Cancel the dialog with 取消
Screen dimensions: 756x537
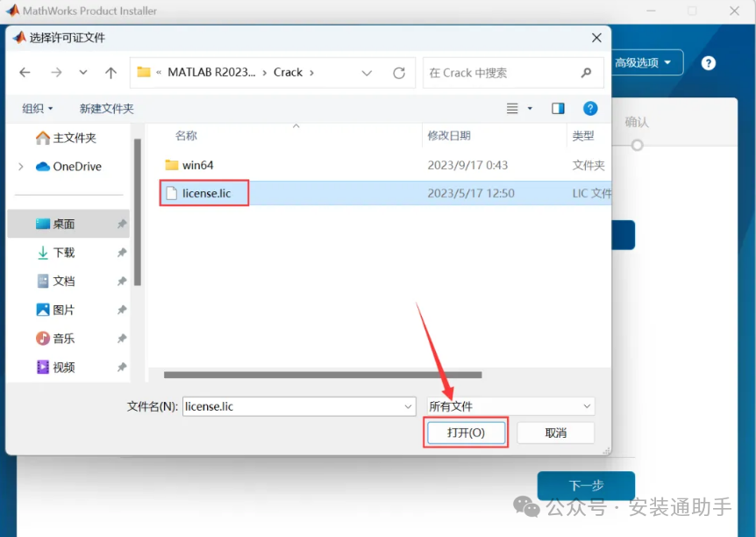pos(556,433)
